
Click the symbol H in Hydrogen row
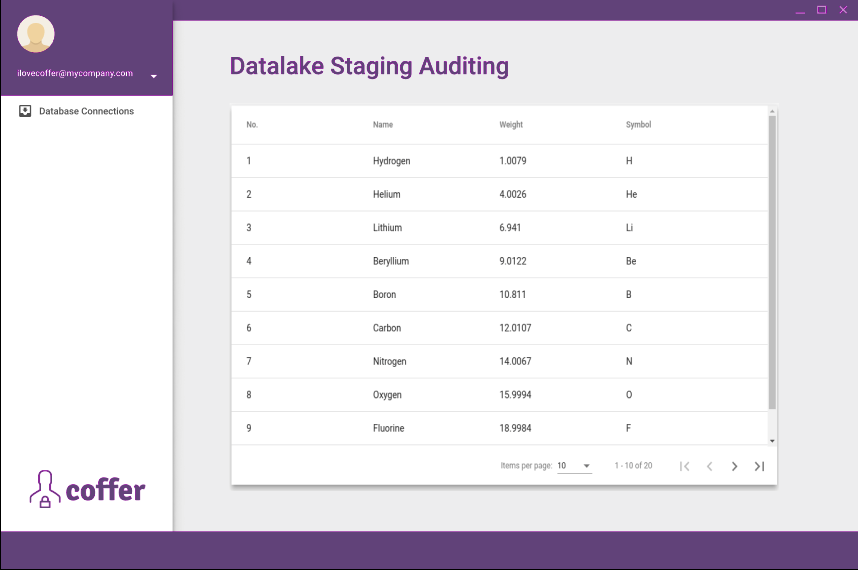(629, 161)
